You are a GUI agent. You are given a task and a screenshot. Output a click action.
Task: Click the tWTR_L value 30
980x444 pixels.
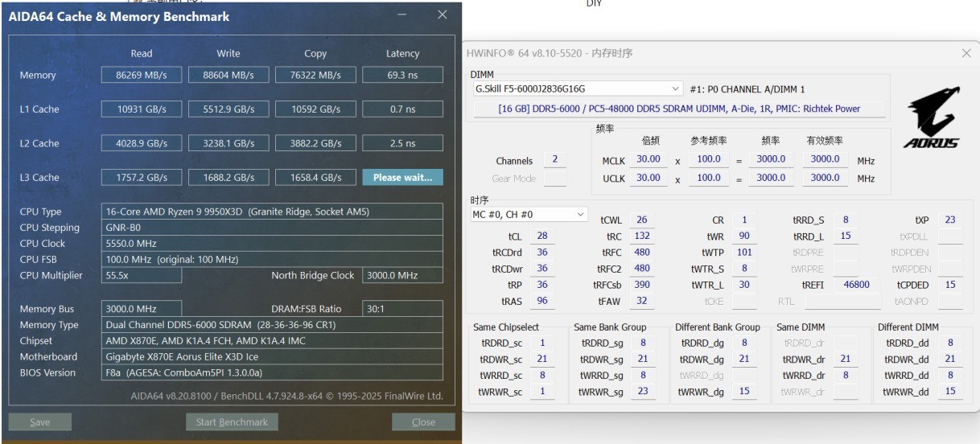tap(744, 285)
